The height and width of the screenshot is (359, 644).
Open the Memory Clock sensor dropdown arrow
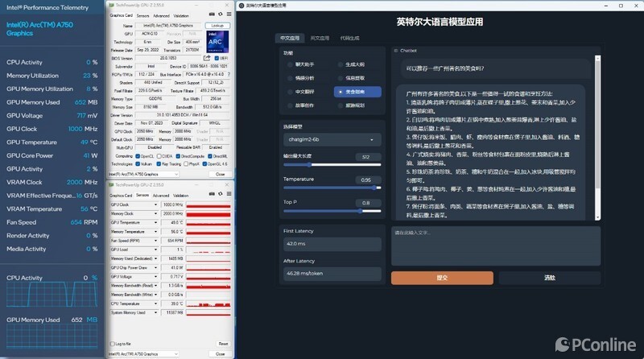[x=155, y=213]
